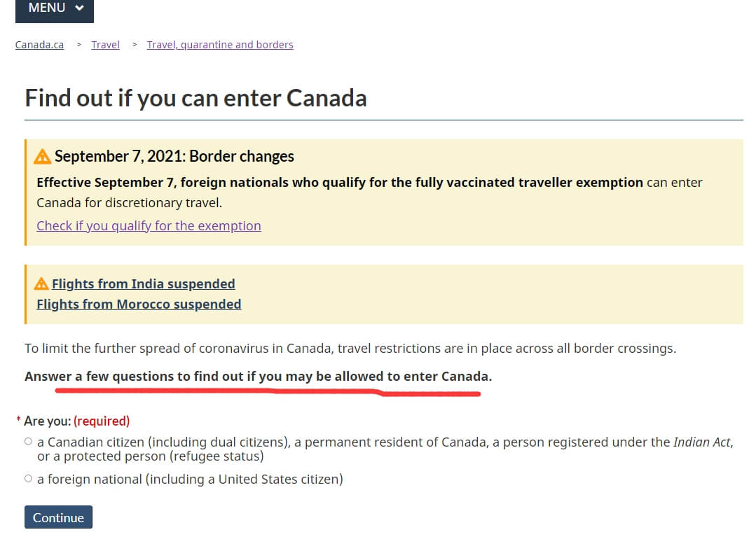Click the breadcrumb separator arrow after Travel

(135, 44)
